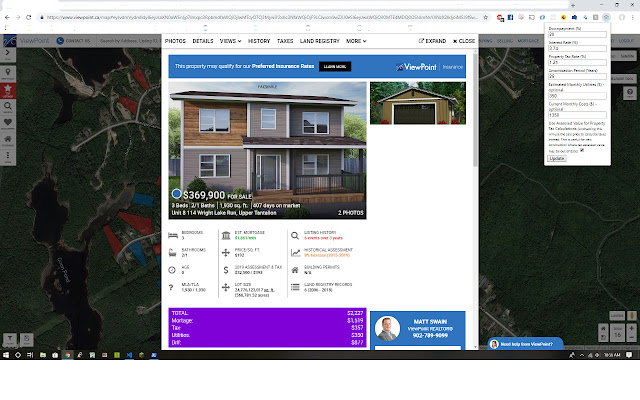This screenshot has height=400, width=640.
Task: Open the three-dot more sidebar icon
Action: pyautogui.click(x=8, y=156)
